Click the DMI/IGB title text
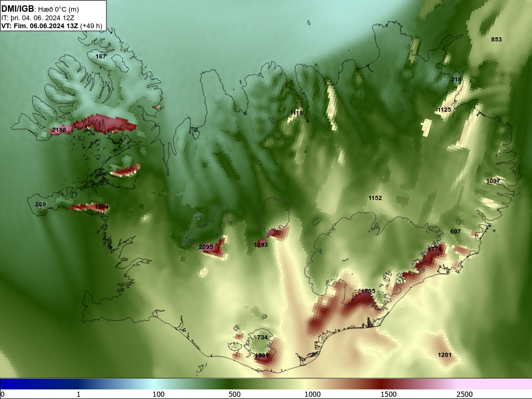 pos(18,9)
